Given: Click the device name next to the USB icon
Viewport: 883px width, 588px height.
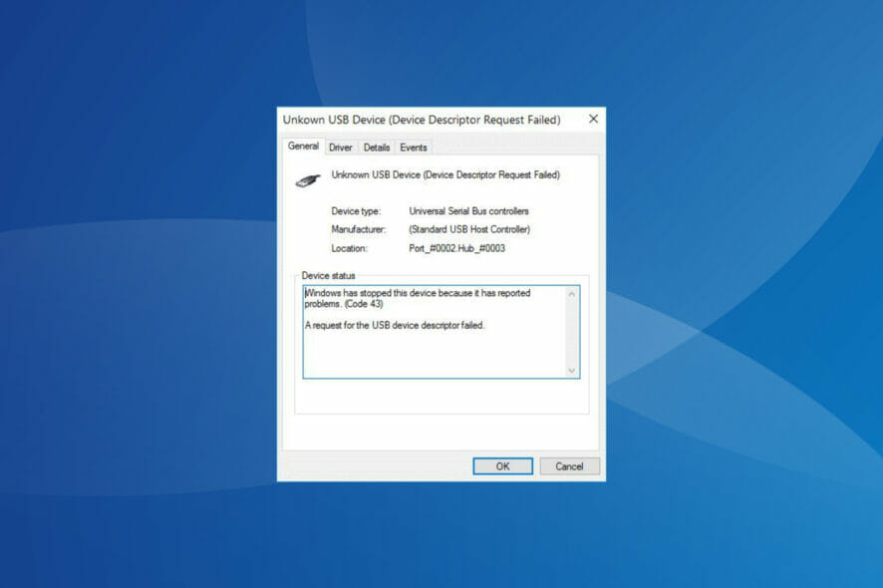Looking at the screenshot, I should (x=445, y=175).
